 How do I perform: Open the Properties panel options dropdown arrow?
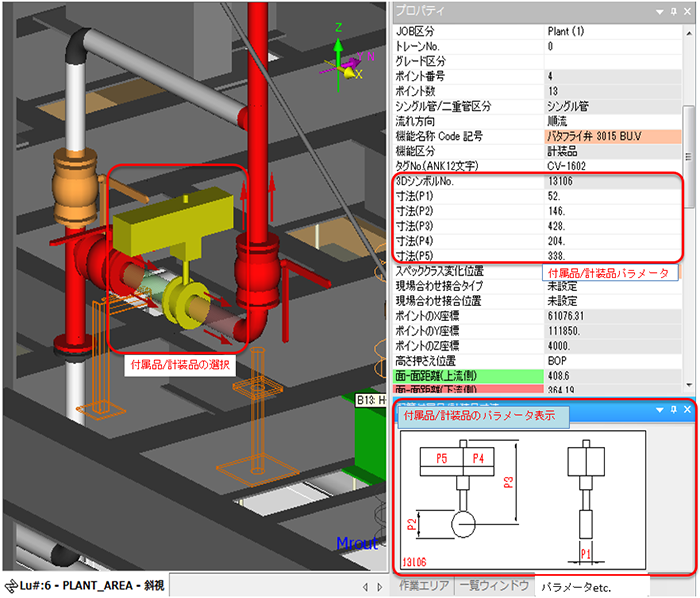pos(658,11)
